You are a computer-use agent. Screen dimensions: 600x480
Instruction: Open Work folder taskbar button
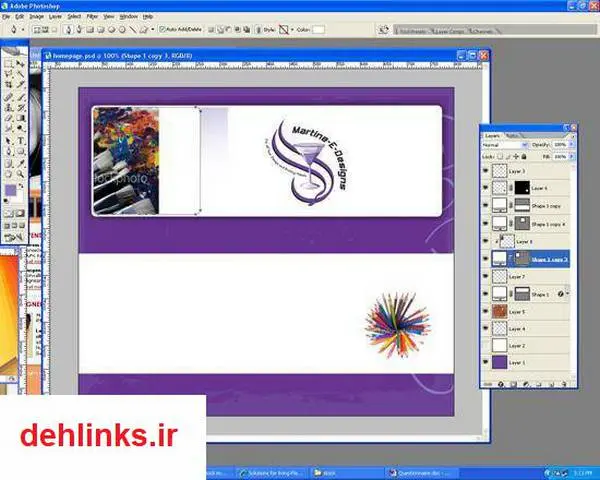tap(346, 473)
